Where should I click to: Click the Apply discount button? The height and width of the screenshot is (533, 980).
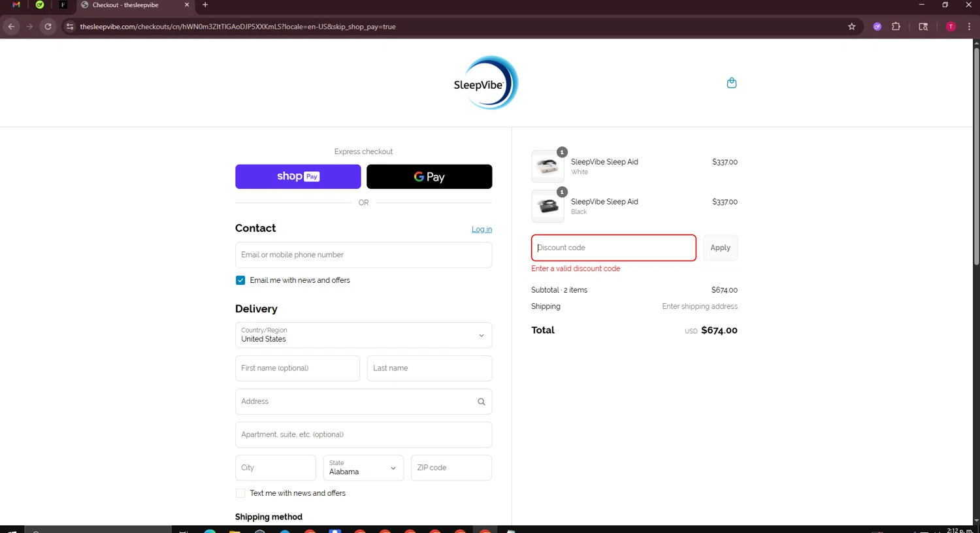click(721, 248)
